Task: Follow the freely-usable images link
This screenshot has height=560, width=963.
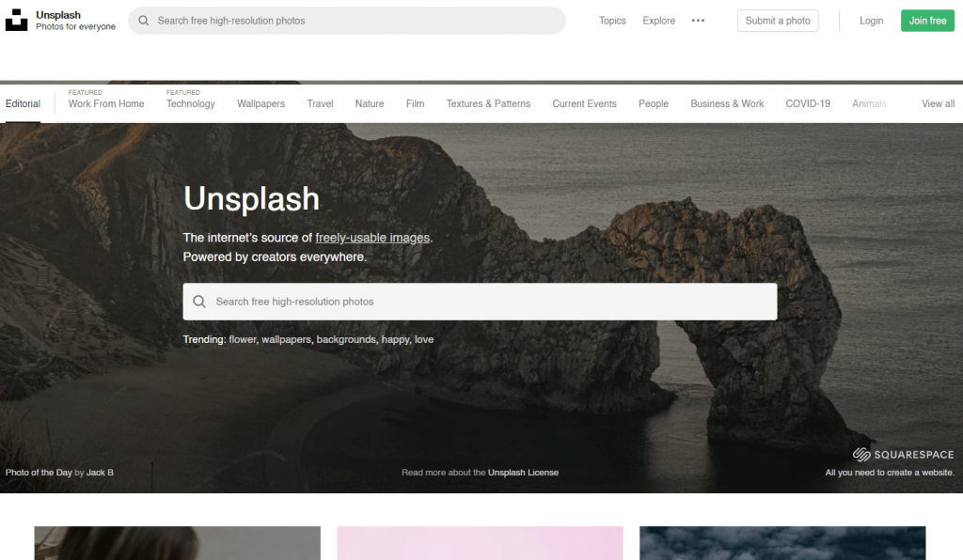Action: (x=372, y=238)
